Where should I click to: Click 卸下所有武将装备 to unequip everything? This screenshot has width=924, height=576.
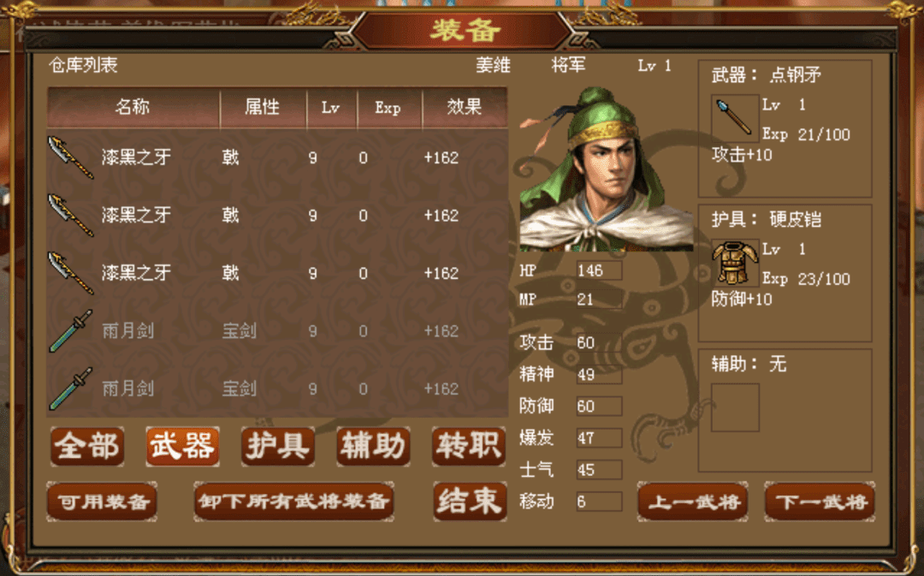click(x=293, y=502)
